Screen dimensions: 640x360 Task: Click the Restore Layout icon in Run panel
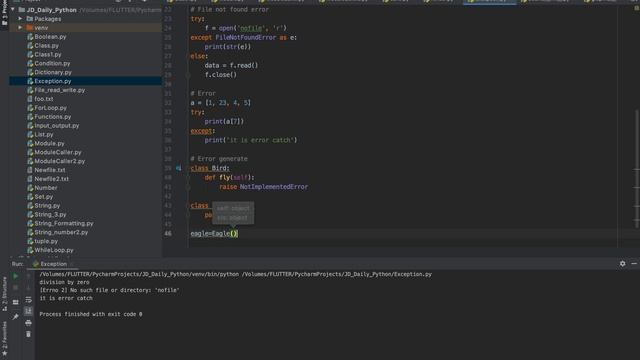click(16, 302)
